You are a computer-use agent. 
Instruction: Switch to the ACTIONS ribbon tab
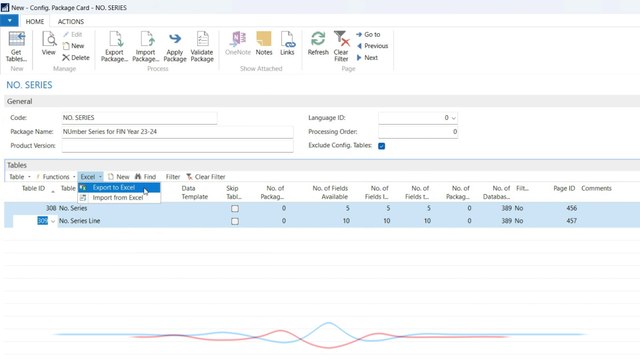coord(71,22)
